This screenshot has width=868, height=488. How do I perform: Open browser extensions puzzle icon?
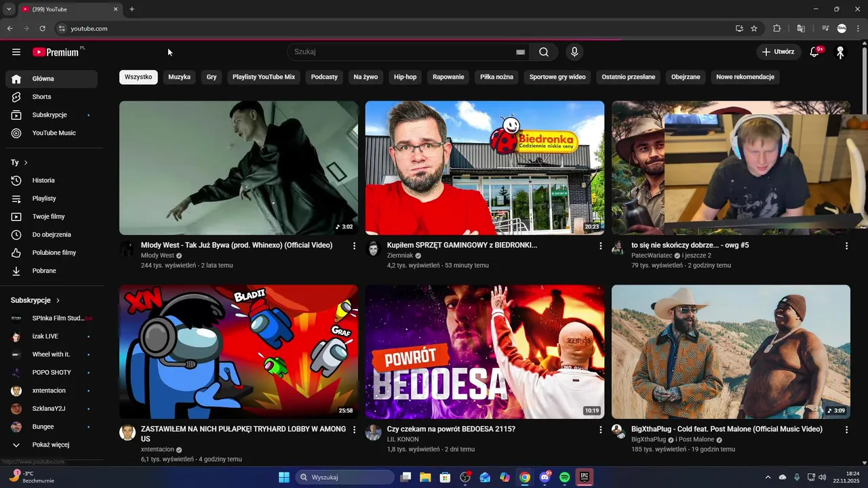coord(777,28)
